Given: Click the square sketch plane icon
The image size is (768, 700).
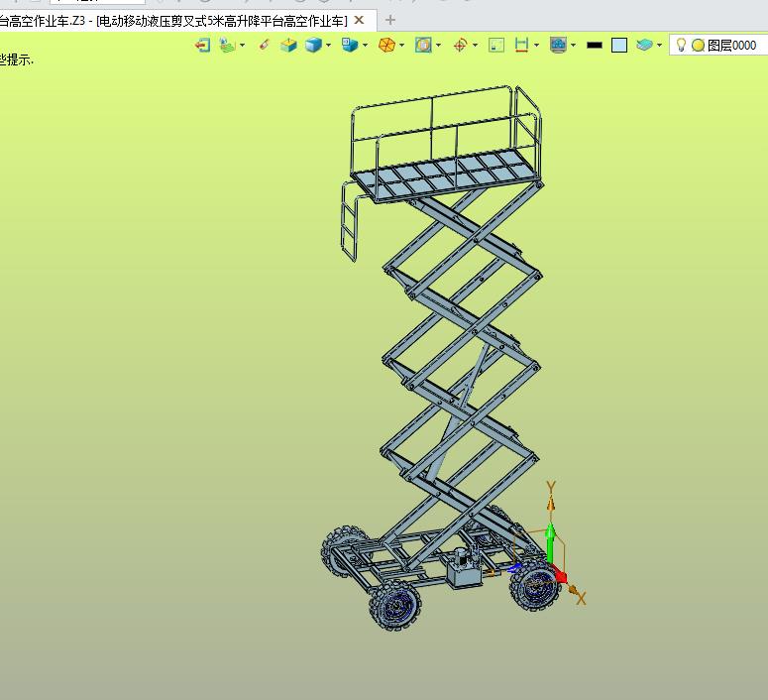Looking at the screenshot, I should click(496, 45).
